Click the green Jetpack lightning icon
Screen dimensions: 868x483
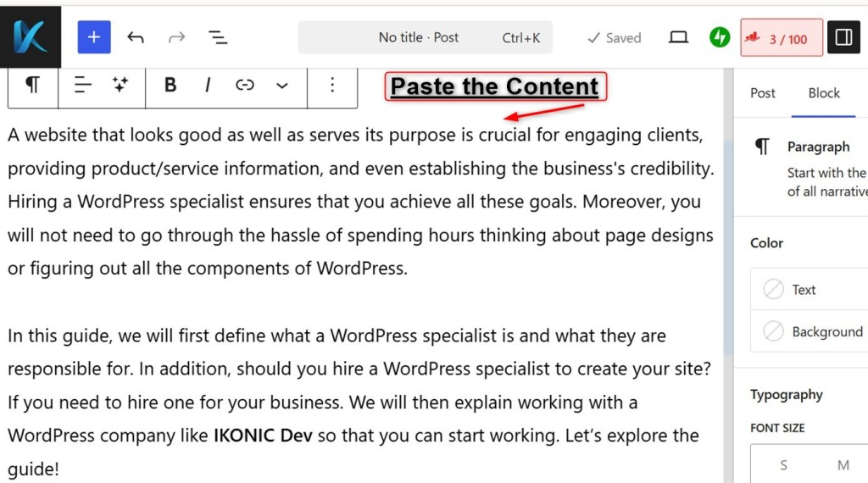pos(720,37)
